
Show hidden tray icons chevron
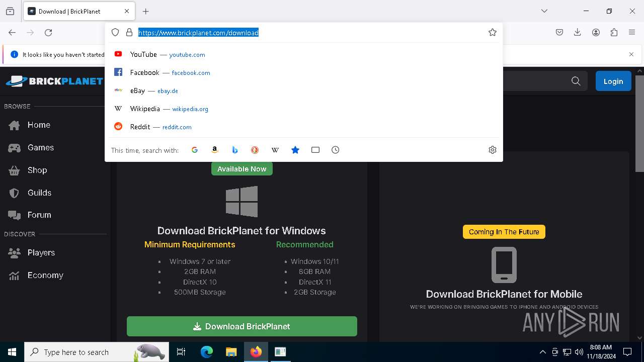542,352
